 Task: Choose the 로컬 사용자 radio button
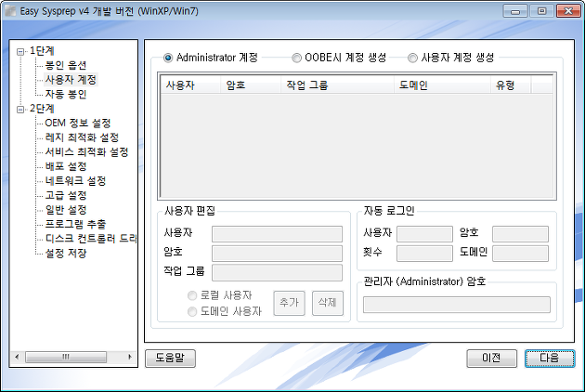tap(192, 295)
